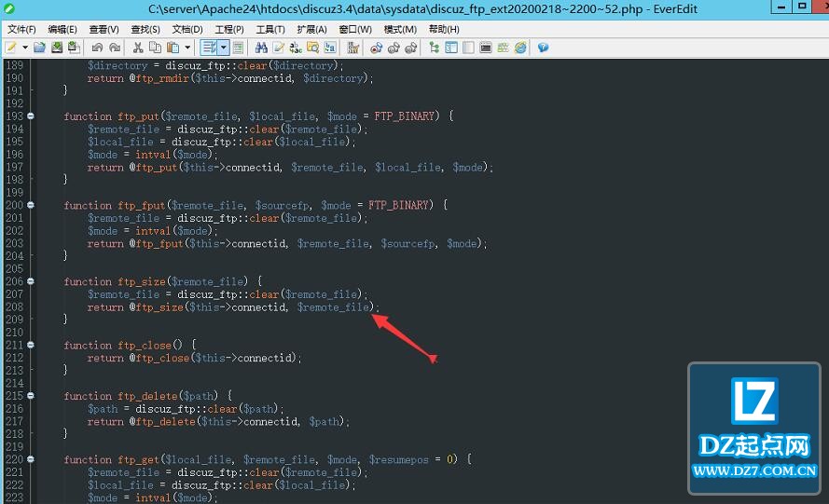Click 'FTP_BINARY' on the ftp_put line
This screenshot has height=504, width=829.
405,116
